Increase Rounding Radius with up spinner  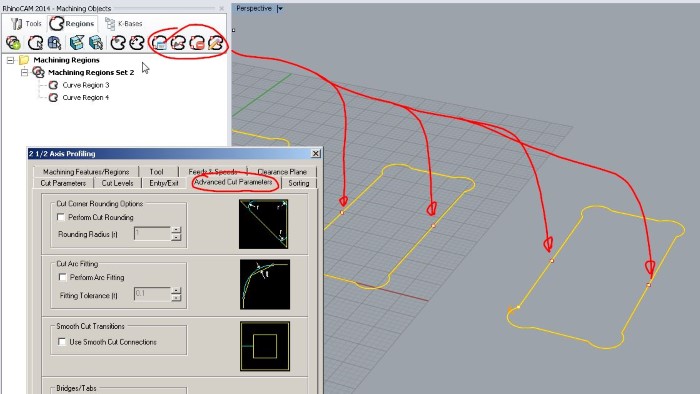(x=176, y=230)
